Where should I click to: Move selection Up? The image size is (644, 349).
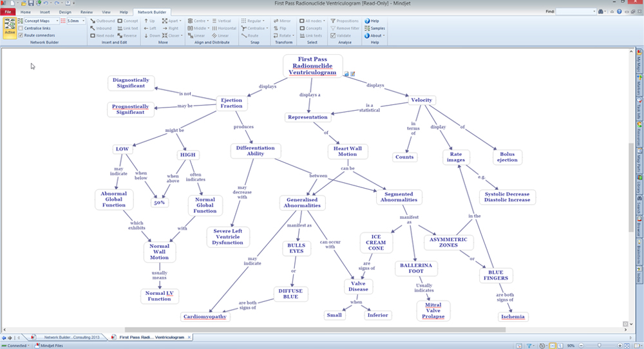(x=149, y=21)
